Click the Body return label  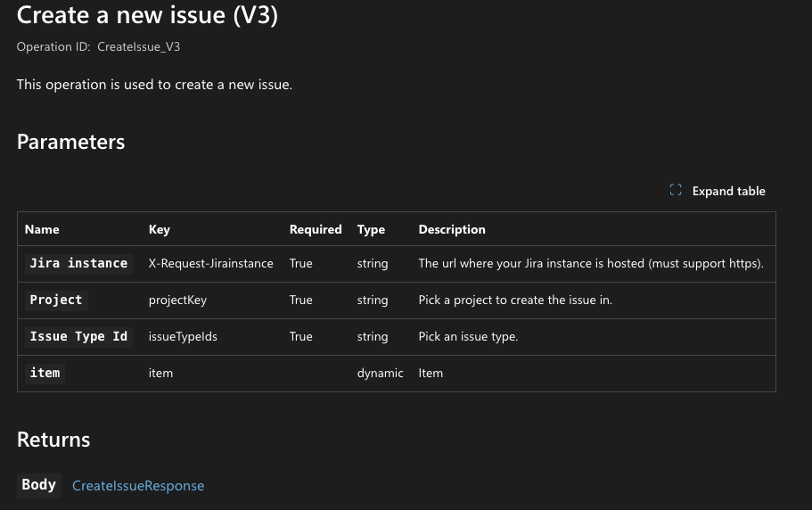(x=39, y=485)
